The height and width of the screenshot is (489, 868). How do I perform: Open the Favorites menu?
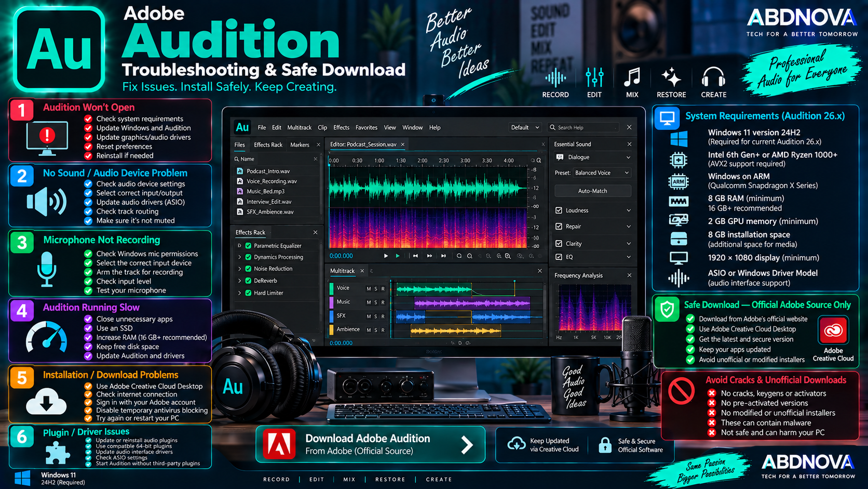tap(367, 127)
